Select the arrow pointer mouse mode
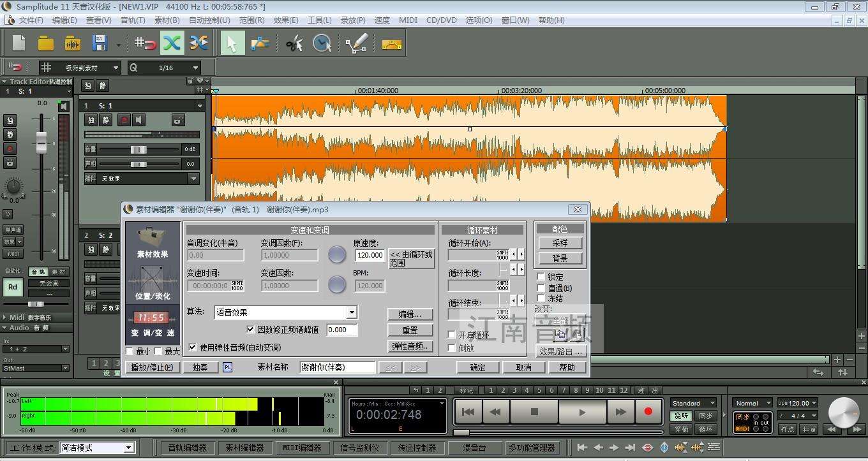 coord(232,43)
